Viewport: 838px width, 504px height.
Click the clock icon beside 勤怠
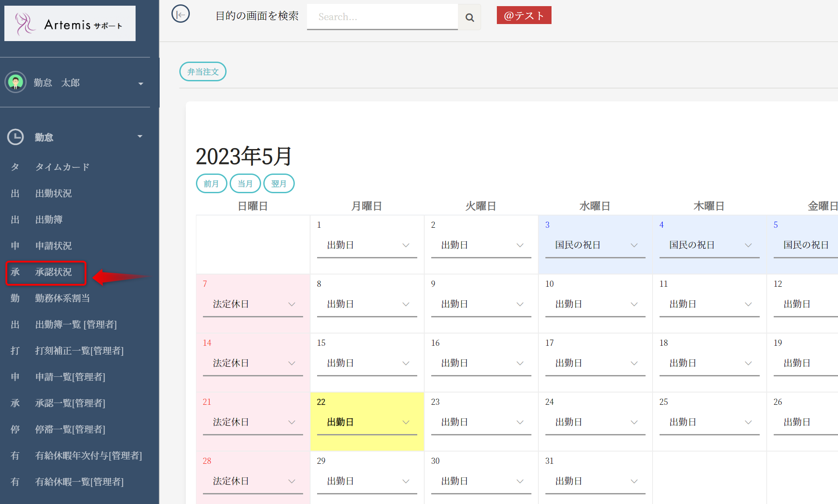[16, 137]
